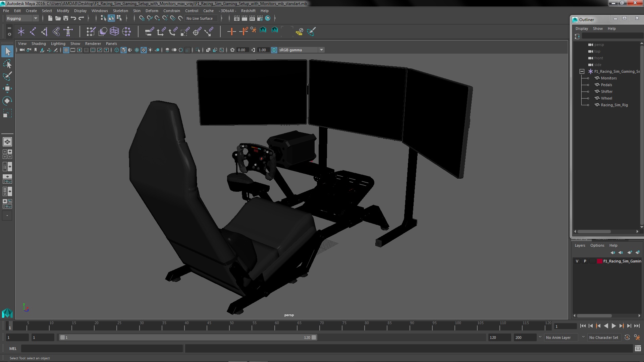Screen dimensions: 644x362
Task: Click the Play Forwards button
Action: pos(613,326)
